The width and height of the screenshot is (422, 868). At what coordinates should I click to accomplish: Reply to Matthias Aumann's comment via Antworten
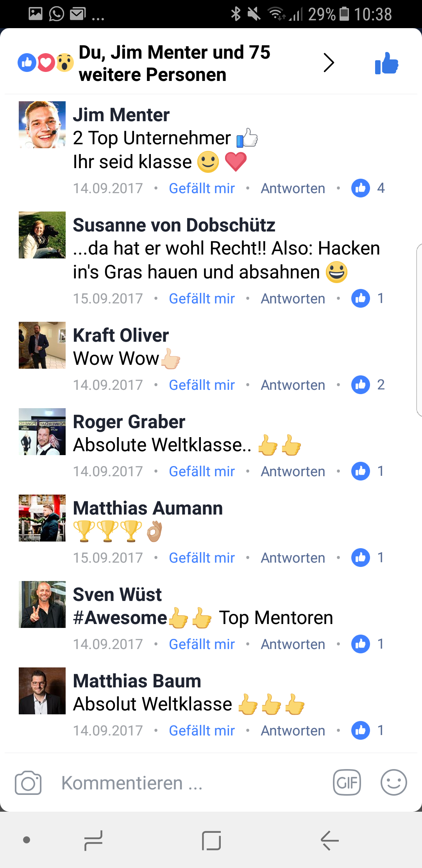click(293, 558)
